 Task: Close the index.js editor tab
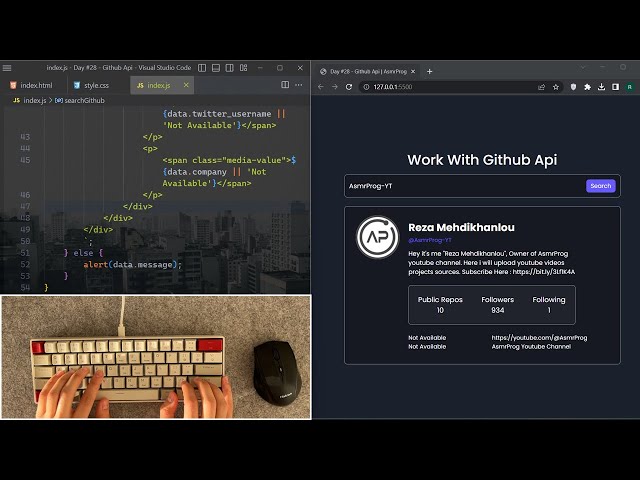(186, 85)
